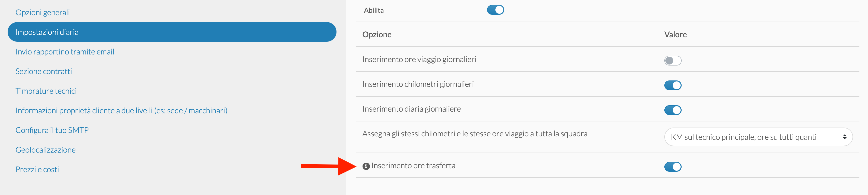Image resolution: width=868 pixels, height=195 pixels.
Task: Open Informazioni proprietà cliente a due livelli
Action: point(121,111)
